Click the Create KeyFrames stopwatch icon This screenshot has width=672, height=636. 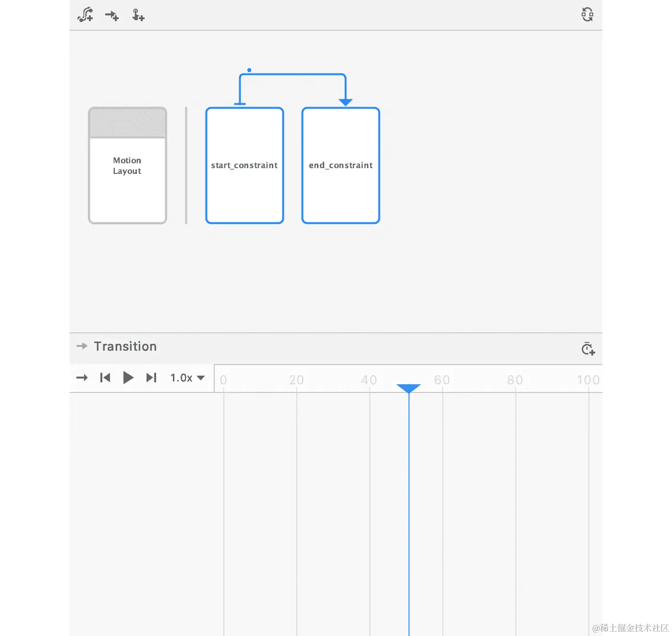coord(588,349)
